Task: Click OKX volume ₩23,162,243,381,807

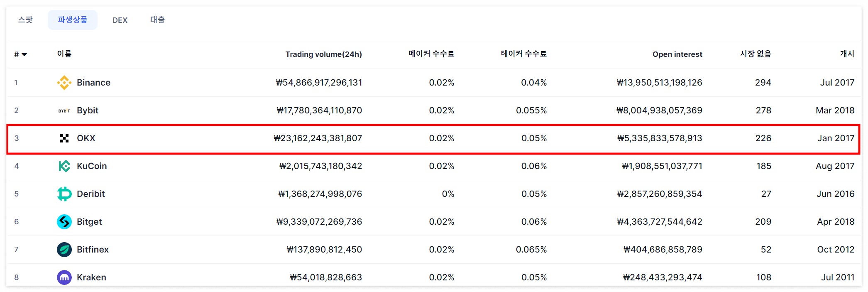Action: [x=318, y=138]
